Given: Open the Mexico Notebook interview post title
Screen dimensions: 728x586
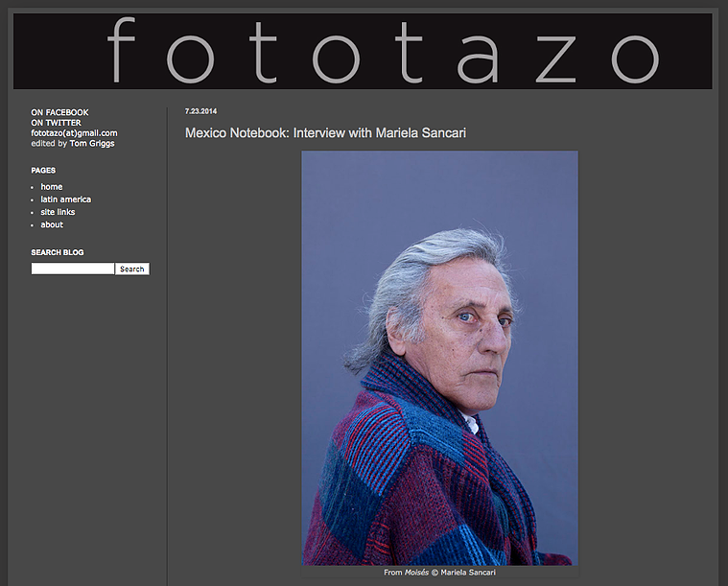Looking at the screenshot, I should [x=325, y=132].
